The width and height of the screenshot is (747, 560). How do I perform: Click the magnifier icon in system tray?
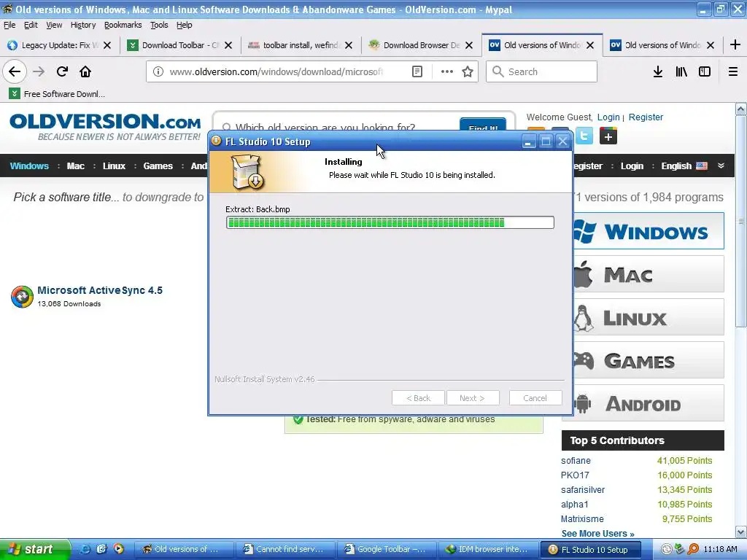point(694,549)
